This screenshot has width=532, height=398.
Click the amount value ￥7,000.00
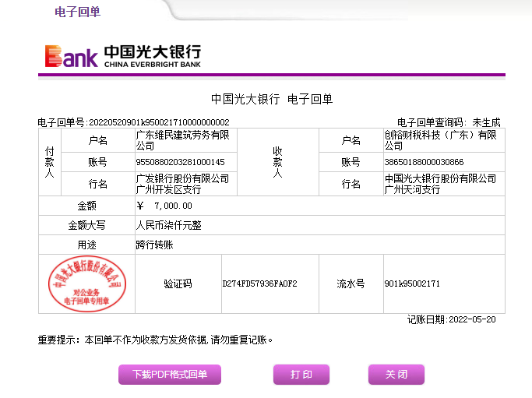[x=164, y=206]
